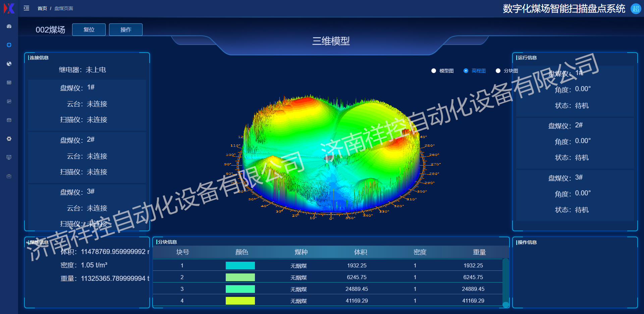Click the 分块信息 table vertical scrollbar
The image size is (644, 314).
coord(506,282)
